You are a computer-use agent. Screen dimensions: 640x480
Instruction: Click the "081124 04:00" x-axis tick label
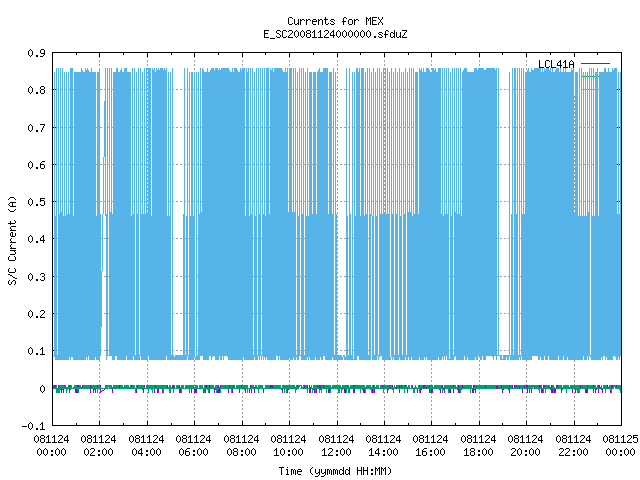click(x=146, y=446)
